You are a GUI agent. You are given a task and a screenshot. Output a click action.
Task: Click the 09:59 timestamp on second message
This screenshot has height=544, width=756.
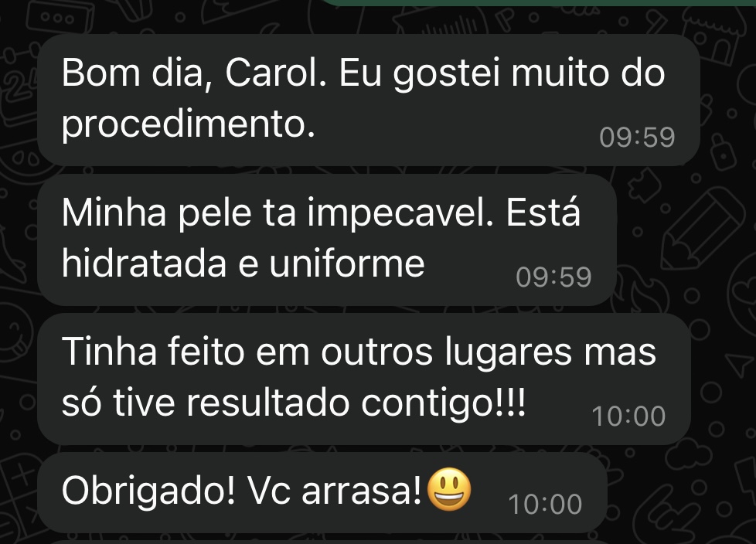(553, 277)
